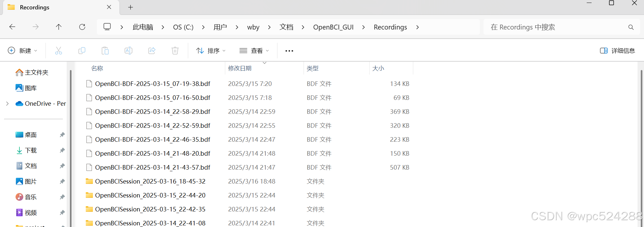Click the copy icon in toolbar

[x=82, y=51]
